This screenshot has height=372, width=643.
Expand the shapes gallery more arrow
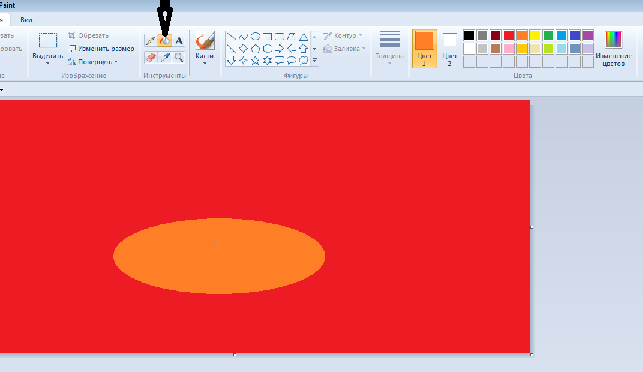click(315, 60)
